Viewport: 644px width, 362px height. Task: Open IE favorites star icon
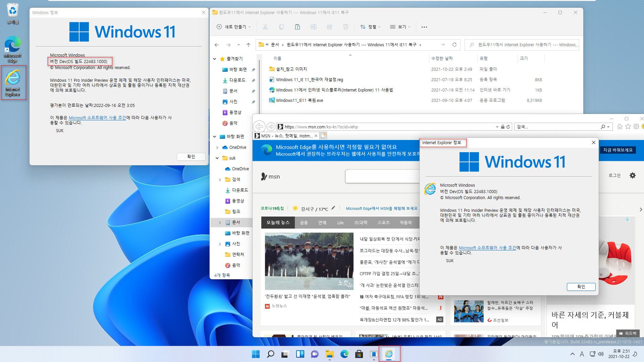click(628, 127)
